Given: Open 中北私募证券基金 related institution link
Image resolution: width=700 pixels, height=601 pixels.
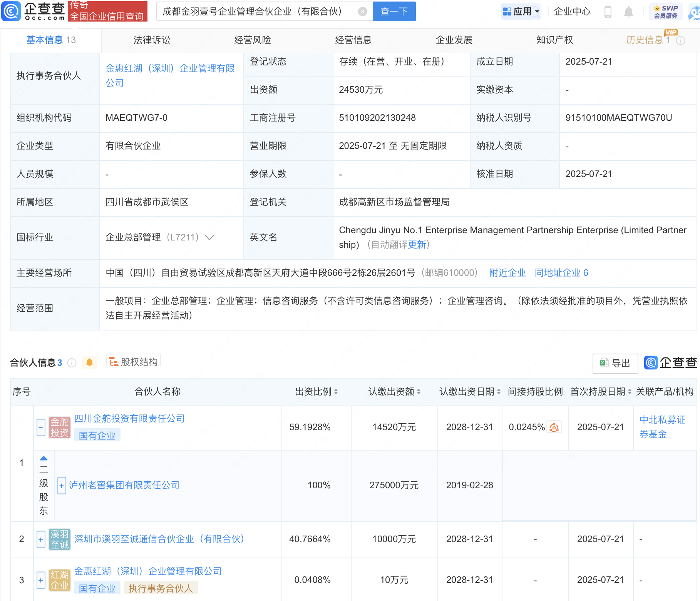Looking at the screenshot, I should click(x=662, y=427).
